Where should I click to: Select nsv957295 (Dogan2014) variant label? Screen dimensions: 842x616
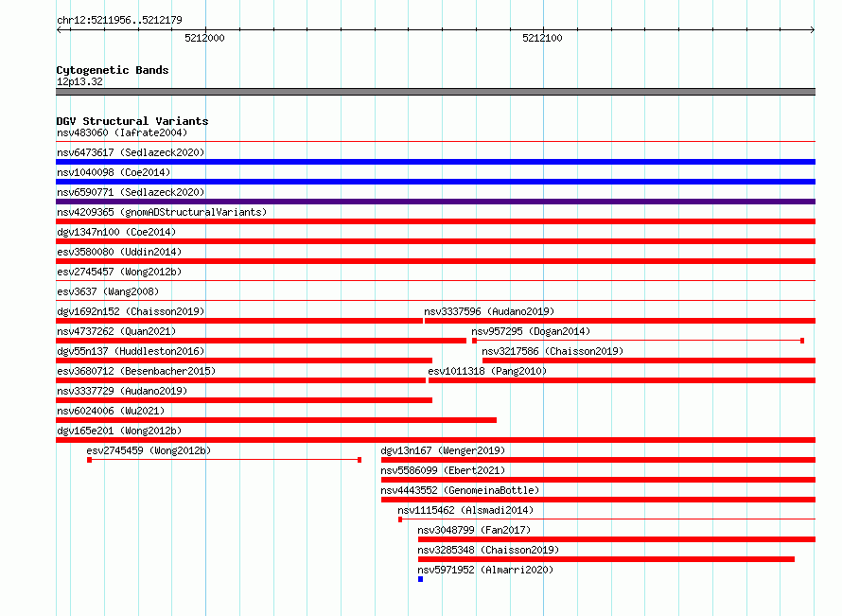point(531,331)
